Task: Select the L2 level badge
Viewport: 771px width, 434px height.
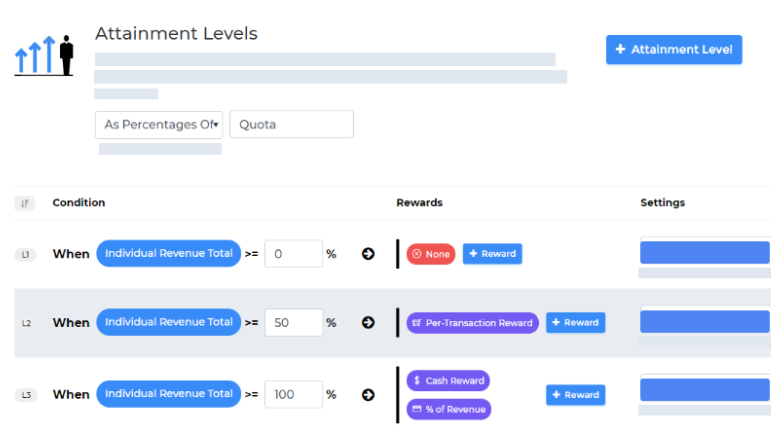Action: pyautogui.click(x=26, y=323)
